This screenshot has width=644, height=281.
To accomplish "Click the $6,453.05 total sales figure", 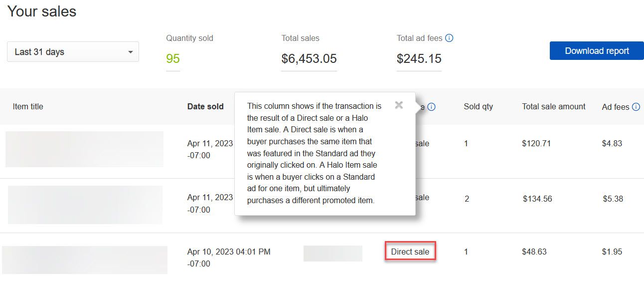I will coord(309,59).
